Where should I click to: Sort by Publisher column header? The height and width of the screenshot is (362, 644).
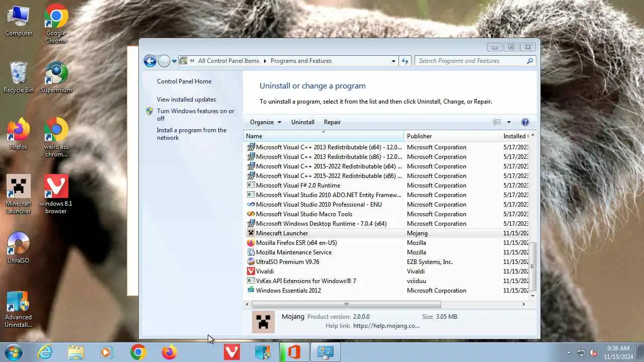coord(452,136)
